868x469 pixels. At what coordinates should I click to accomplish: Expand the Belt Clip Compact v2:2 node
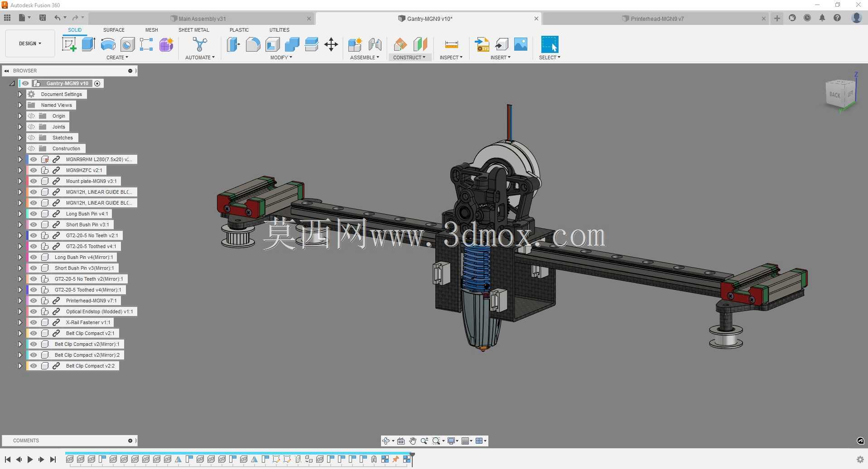click(x=20, y=366)
